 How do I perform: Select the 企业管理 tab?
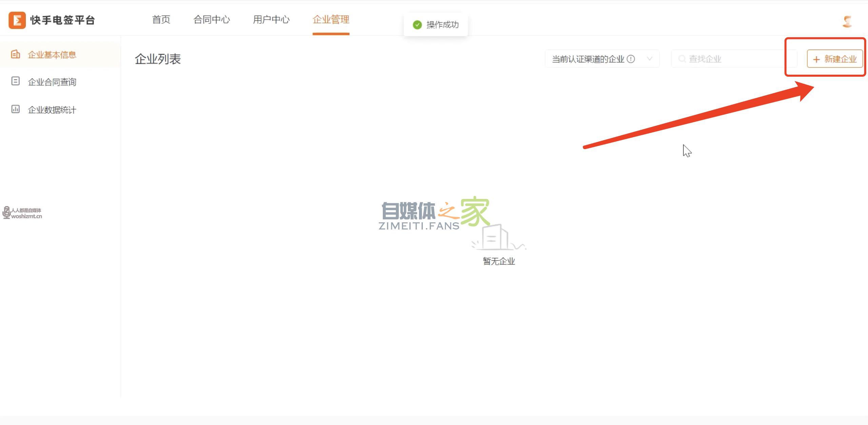coord(331,20)
